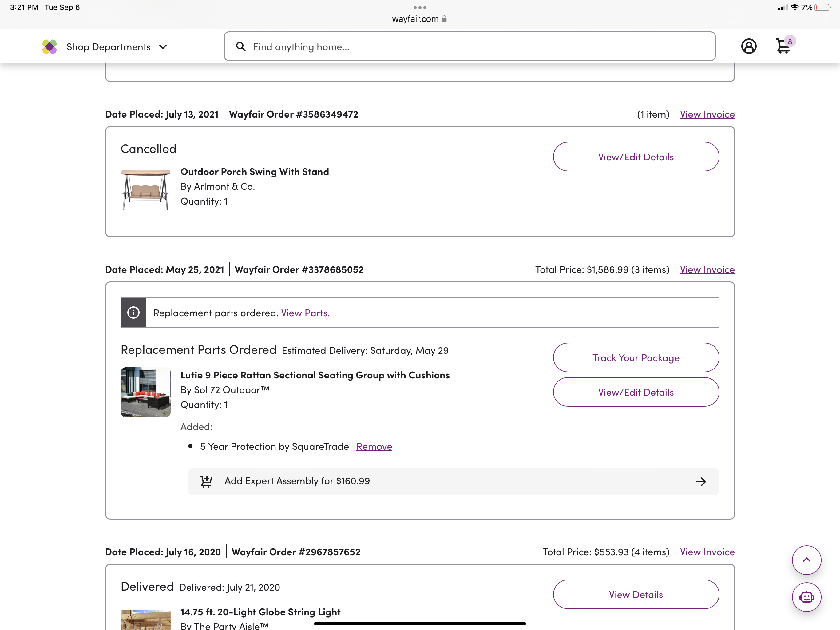Click the info icon beside replacement parts notice
The height and width of the screenshot is (630, 840).
(x=133, y=313)
